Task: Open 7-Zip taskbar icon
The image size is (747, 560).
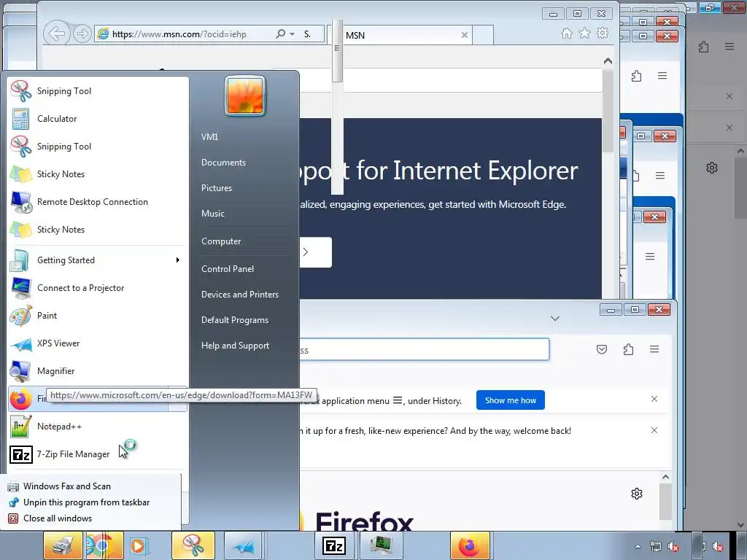Action: click(334, 545)
